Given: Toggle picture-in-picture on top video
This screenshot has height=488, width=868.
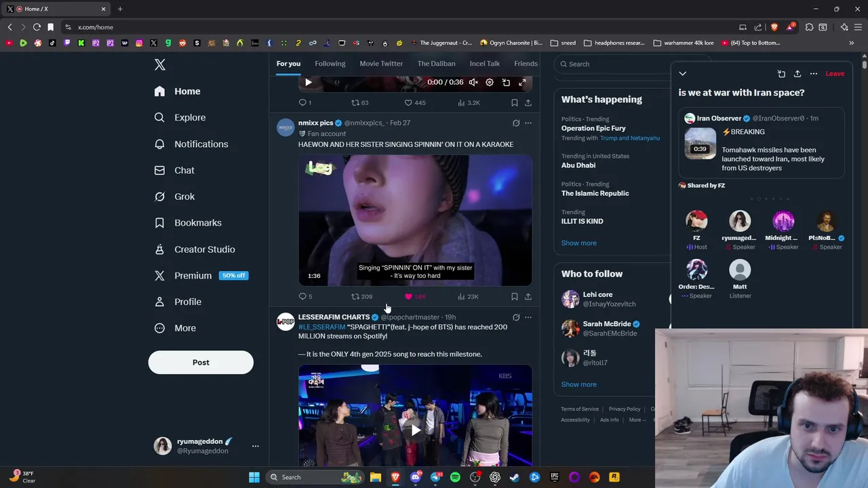Looking at the screenshot, I should pos(506,82).
